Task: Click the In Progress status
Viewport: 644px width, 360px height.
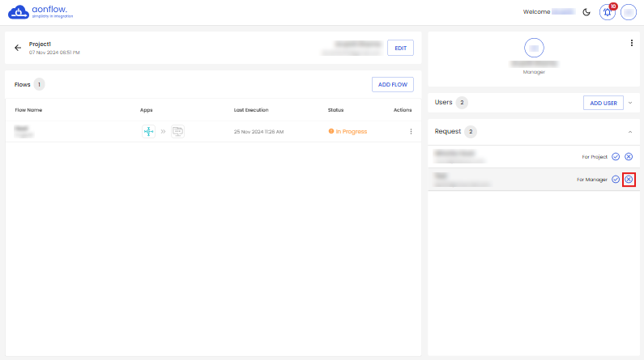Action: tap(348, 132)
